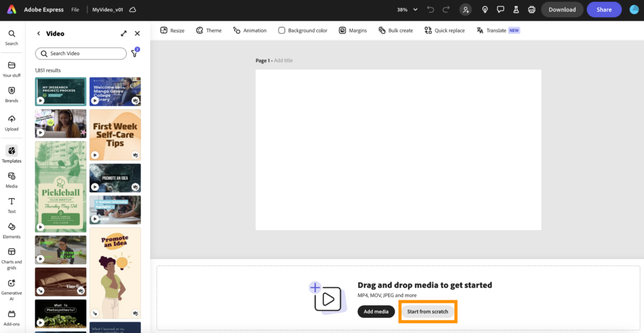Image resolution: width=644 pixels, height=333 pixels.
Task: Click the Add media button
Action: (376, 312)
